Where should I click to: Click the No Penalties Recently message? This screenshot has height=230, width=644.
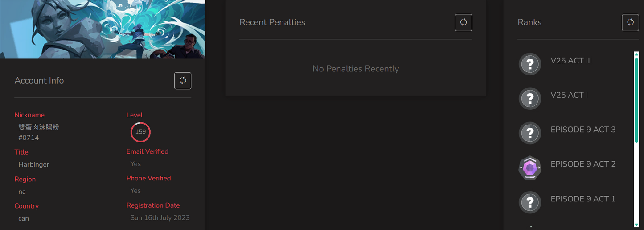tap(356, 69)
